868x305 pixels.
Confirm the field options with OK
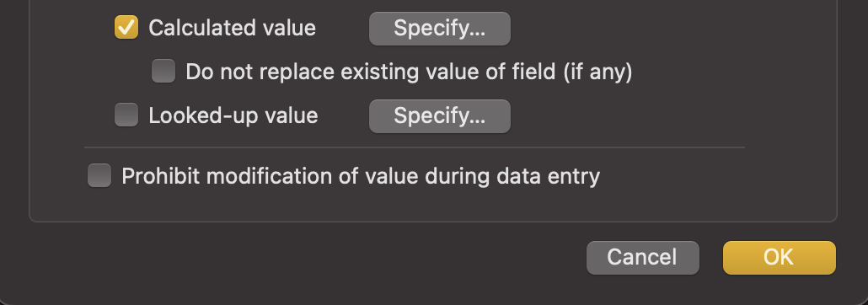779,257
